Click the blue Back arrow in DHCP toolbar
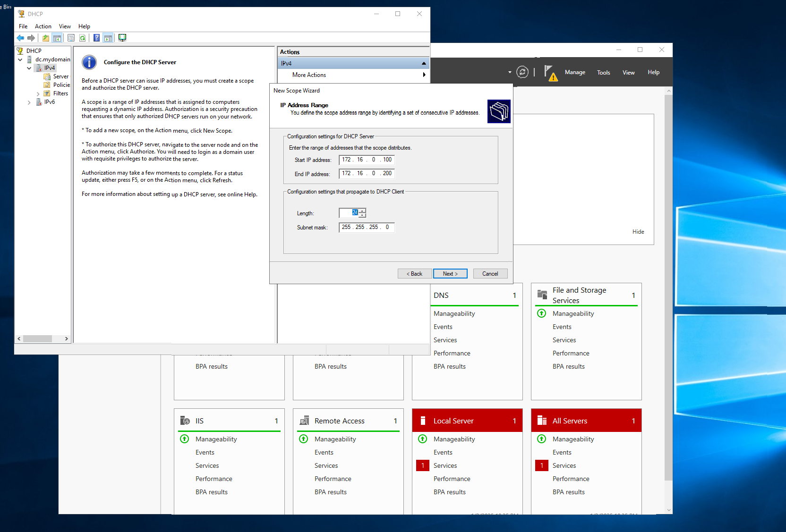786x532 pixels. coord(20,38)
